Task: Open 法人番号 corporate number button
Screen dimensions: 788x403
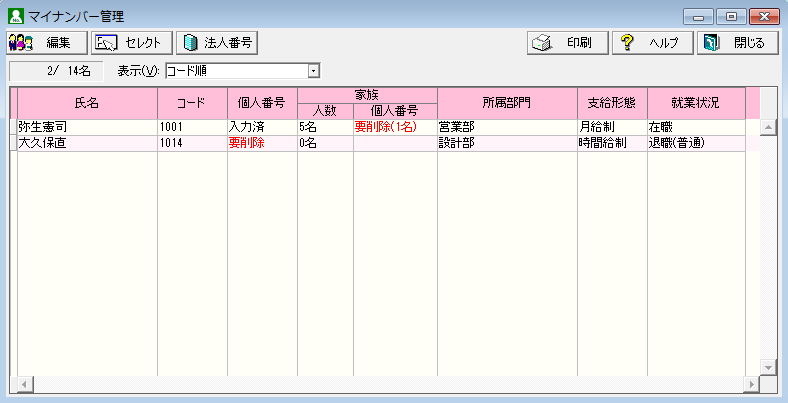Action: 217,43
